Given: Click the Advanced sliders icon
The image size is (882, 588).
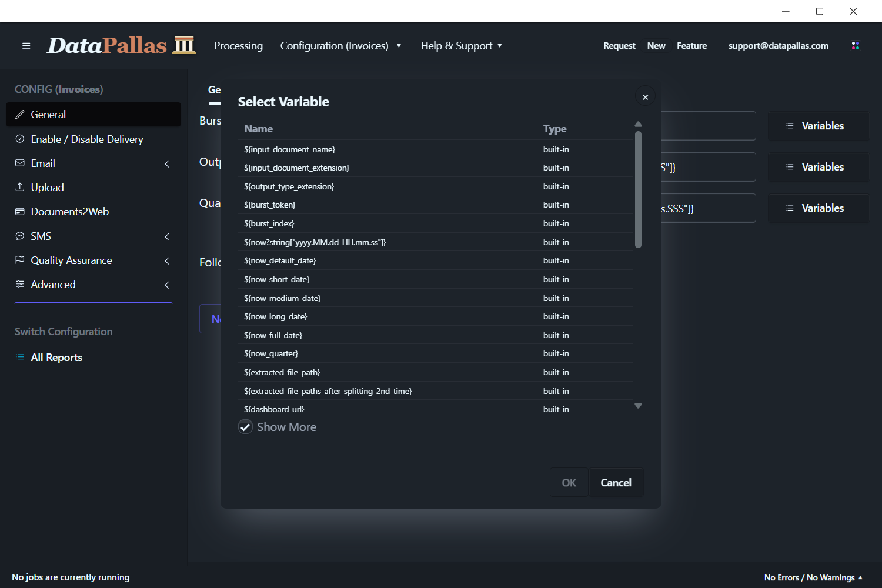Looking at the screenshot, I should pyautogui.click(x=20, y=284).
